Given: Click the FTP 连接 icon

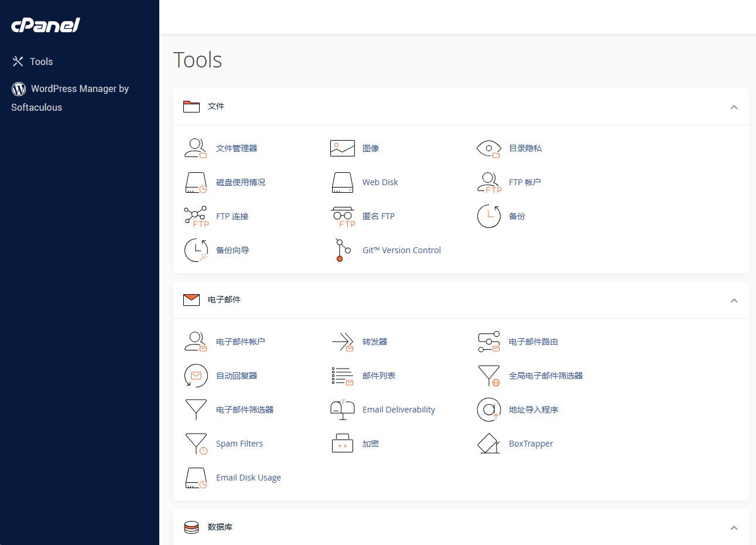Looking at the screenshot, I should pyautogui.click(x=196, y=216).
